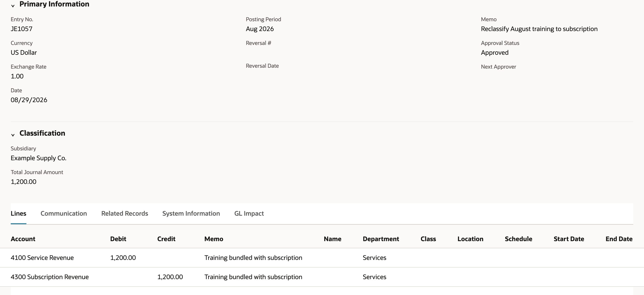Collapse the Classification section chevron

[13, 135]
